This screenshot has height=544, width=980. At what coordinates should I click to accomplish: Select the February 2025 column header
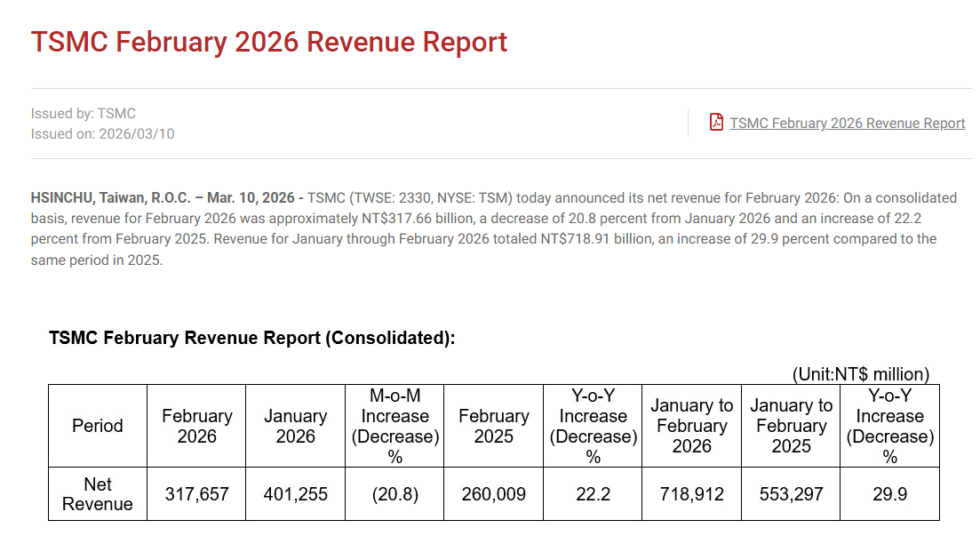[x=493, y=426]
